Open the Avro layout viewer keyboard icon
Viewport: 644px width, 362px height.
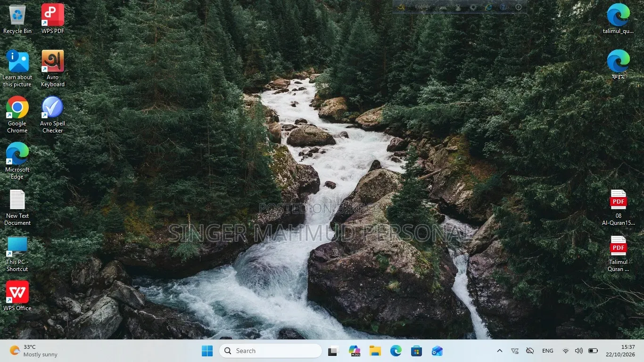(x=443, y=7)
